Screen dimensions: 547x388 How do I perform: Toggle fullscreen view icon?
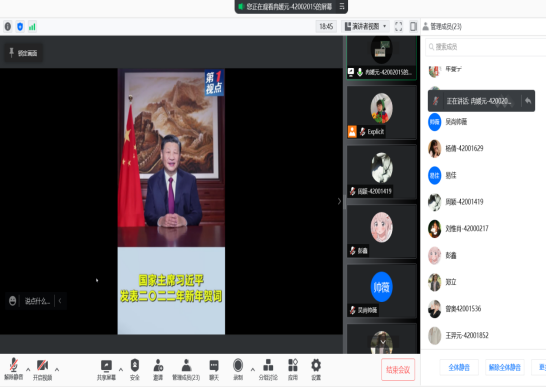[398, 27]
